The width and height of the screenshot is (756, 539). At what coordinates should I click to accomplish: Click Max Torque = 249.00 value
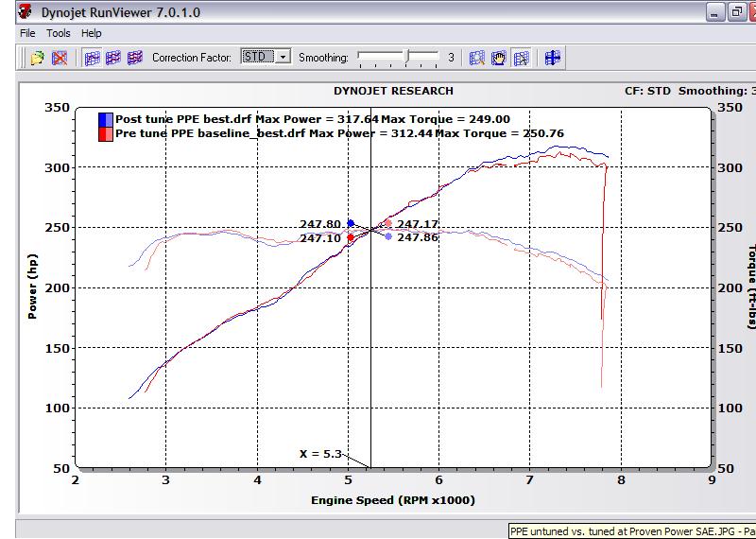(x=446, y=119)
